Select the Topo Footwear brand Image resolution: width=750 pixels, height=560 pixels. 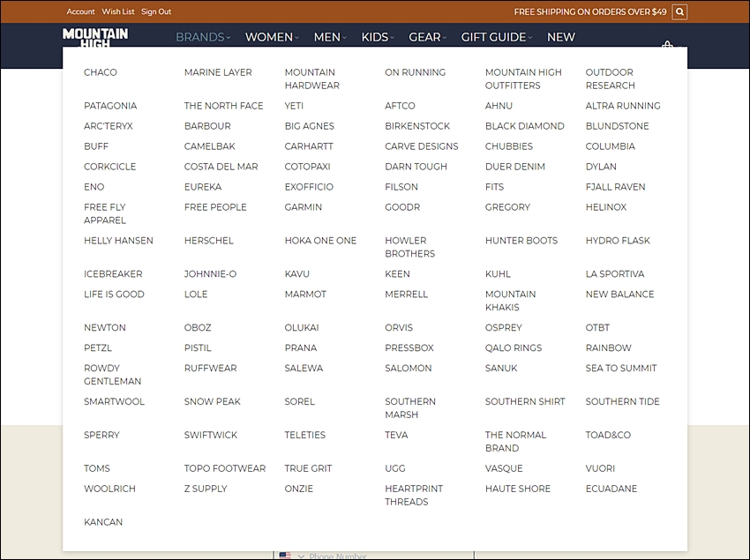pyautogui.click(x=225, y=468)
